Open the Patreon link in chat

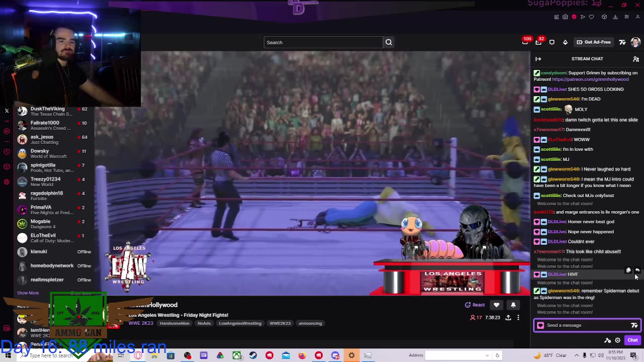pyautogui.click(x=590, y=79)
